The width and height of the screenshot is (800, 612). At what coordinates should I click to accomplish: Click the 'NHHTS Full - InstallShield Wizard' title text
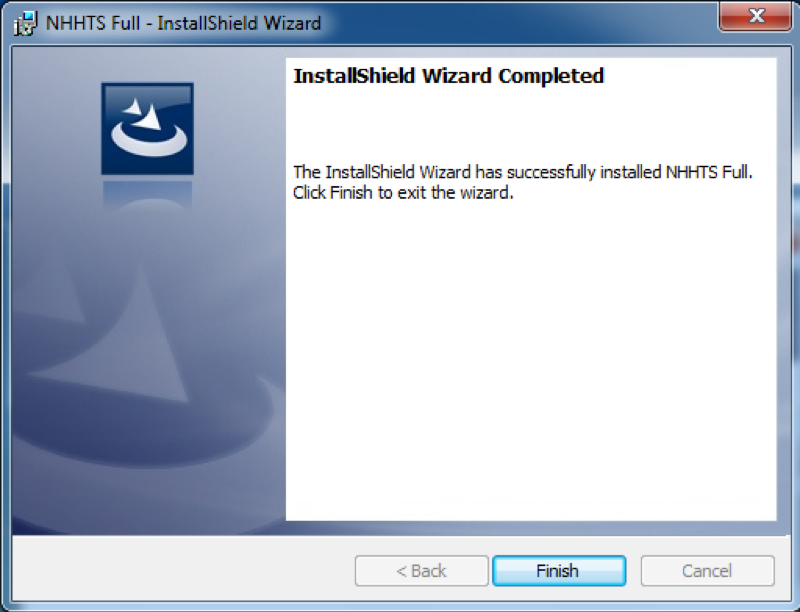point(184,23)
